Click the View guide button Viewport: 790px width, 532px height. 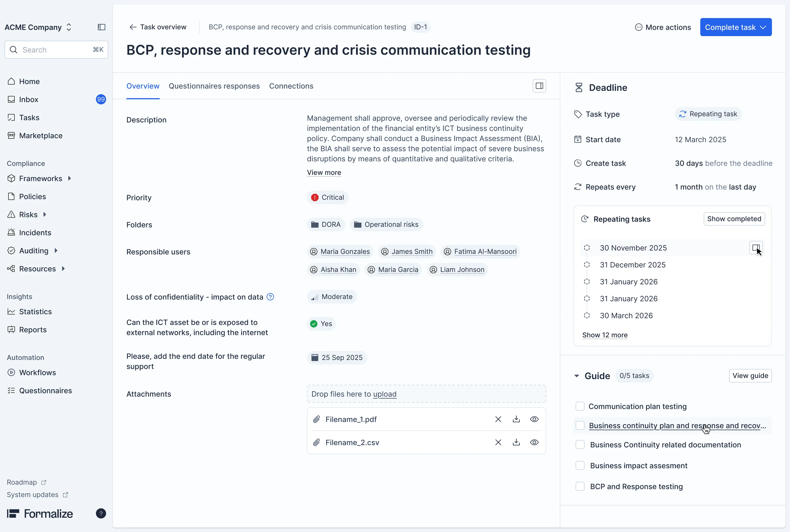click(750, 376)
